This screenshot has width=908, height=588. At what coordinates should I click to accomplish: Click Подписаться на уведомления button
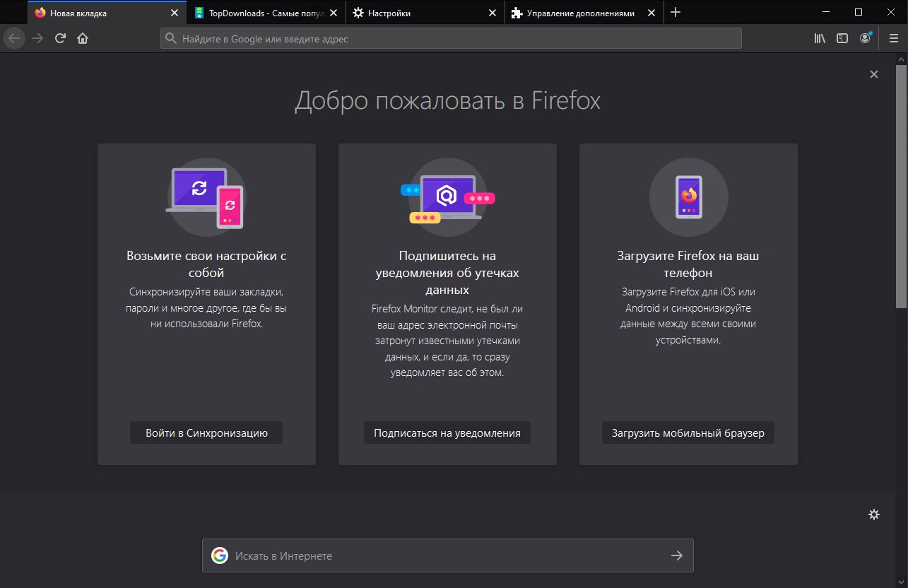click(x=447, y=433)
